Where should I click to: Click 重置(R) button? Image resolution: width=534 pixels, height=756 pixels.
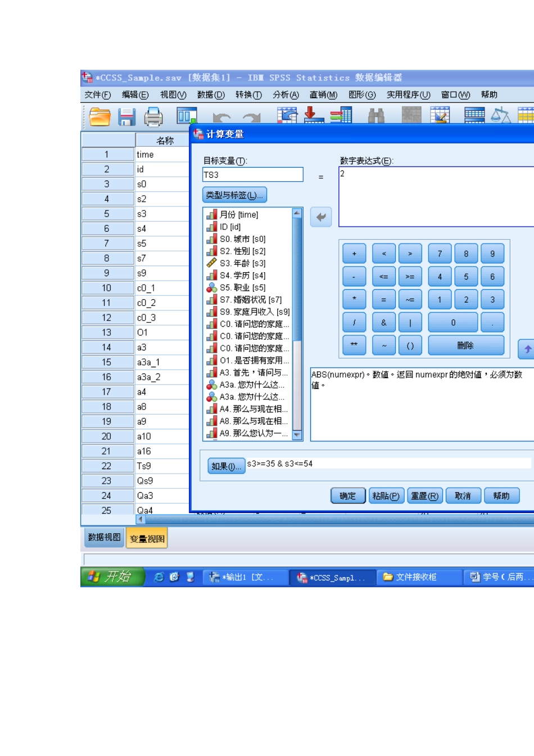point(424,496)
